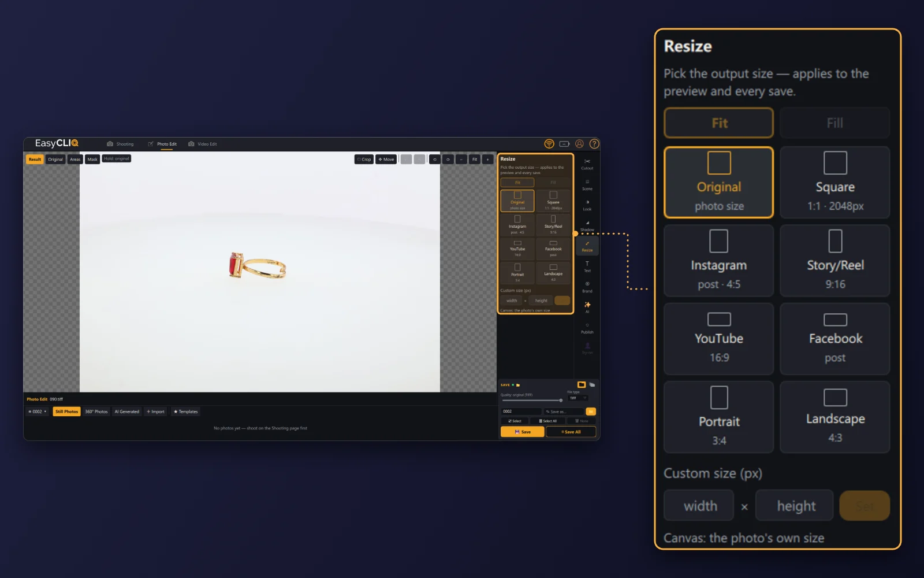
Task: Click the height field in enlarged callout
Action: [x=795, y=506]
